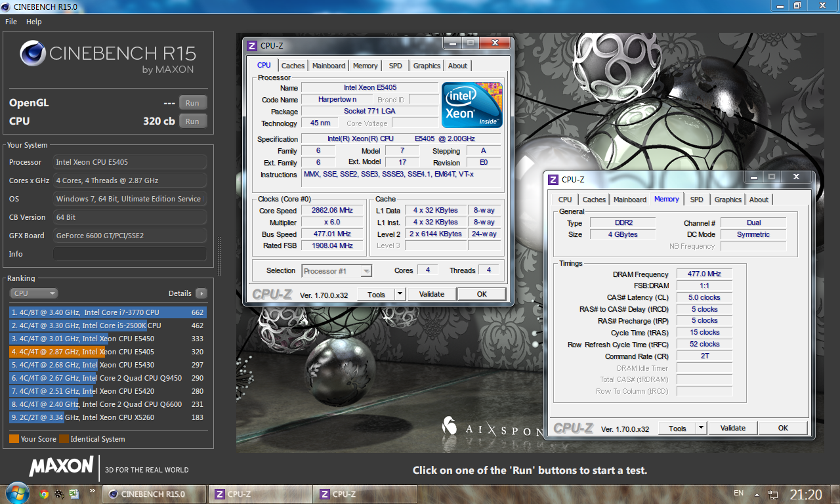Click the DRAM Frequency 477.0 MHz value
Viewport: 840px width, 504px height.
(704, 274)
